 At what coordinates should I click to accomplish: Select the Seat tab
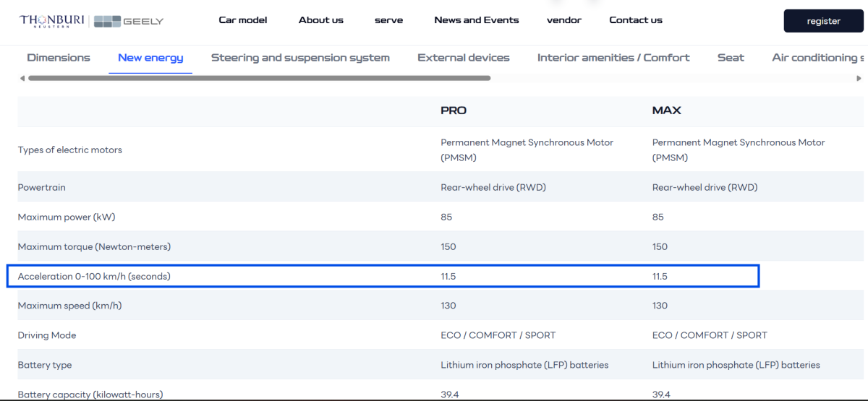tap(731, 58)
